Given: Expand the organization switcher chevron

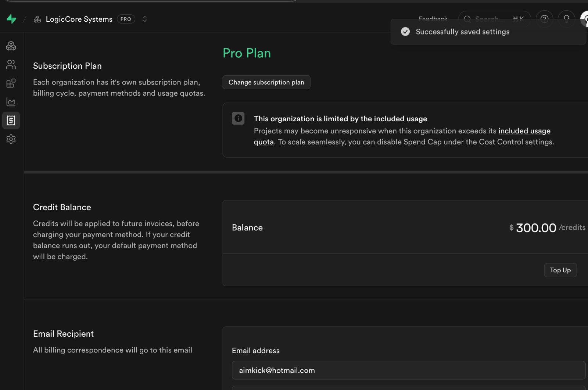Looking at the screenshot, I should (x=145, y=19).
